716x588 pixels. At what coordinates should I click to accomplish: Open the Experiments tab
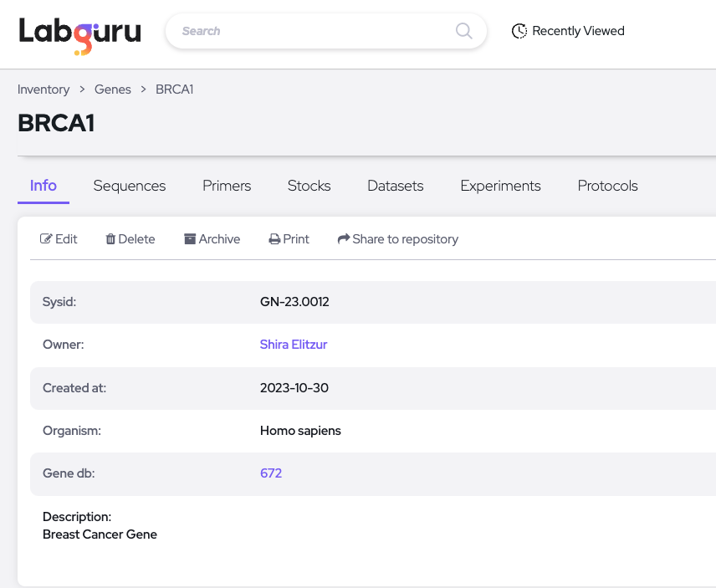[500, 186]
